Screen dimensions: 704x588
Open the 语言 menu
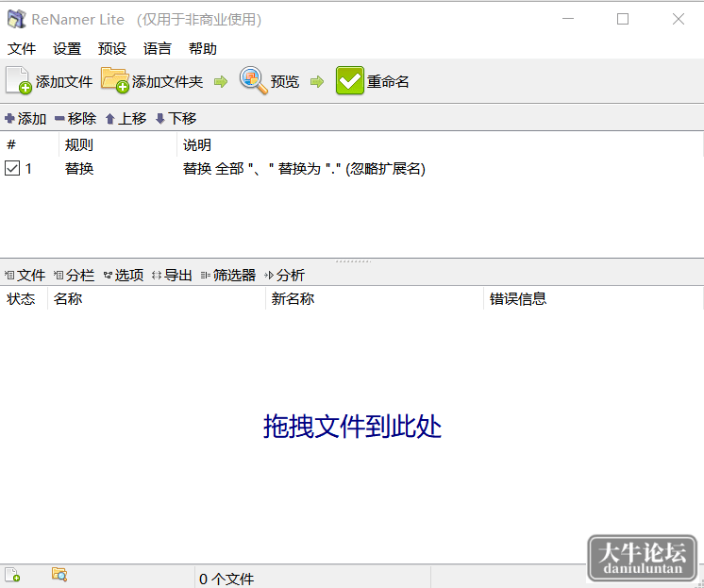coord(158,48)
